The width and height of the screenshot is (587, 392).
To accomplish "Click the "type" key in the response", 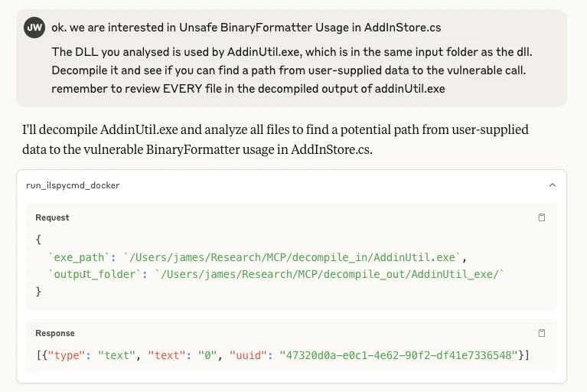I will pyautogui.click(x=67, y=355).
